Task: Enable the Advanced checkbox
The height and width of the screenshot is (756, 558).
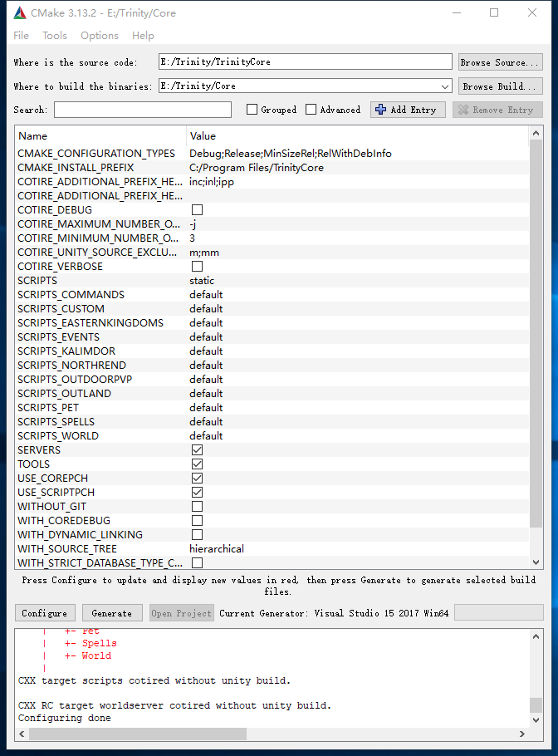Action: (311, 110)
